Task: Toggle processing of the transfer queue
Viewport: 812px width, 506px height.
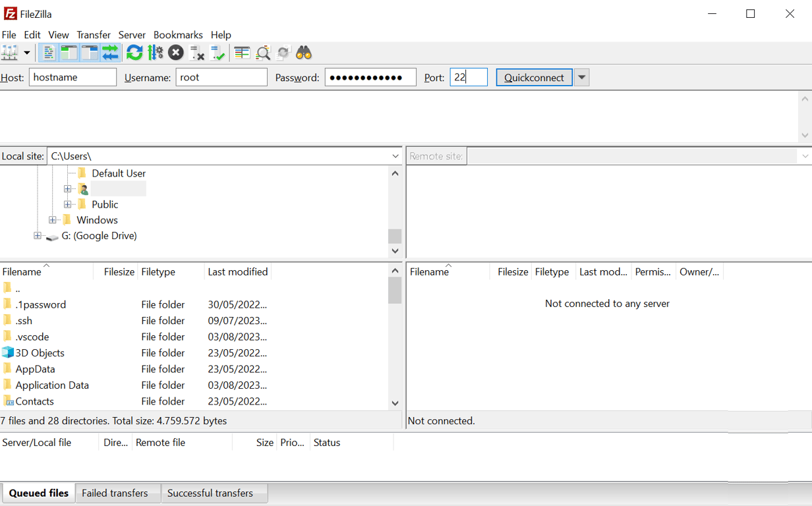Action: point(156,53)
